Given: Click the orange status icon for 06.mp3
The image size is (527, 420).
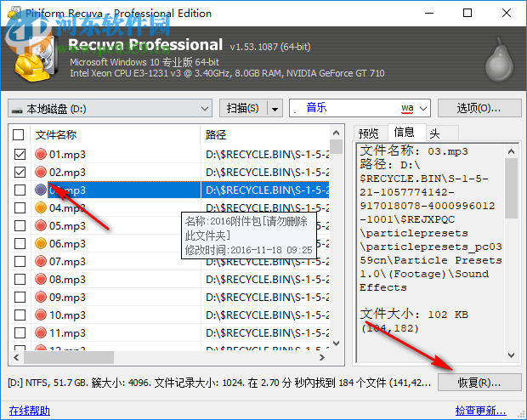Looking at the screenshot, I should [41, 243].
